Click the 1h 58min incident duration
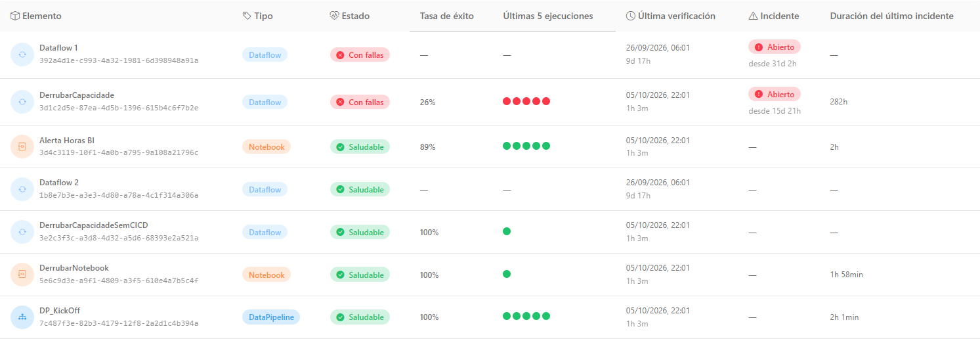980x339 pixels. pyautogui.click(x=847, y=275)
